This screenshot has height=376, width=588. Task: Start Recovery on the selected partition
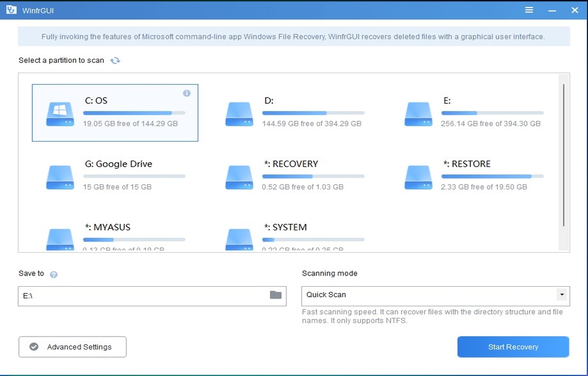pos(513,347)
